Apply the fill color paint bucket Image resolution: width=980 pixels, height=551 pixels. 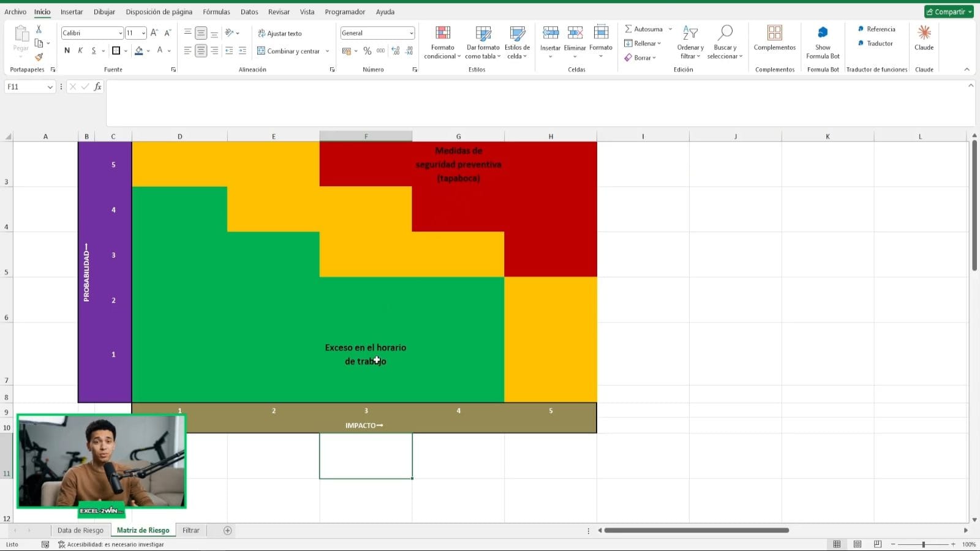pos(139,51)
